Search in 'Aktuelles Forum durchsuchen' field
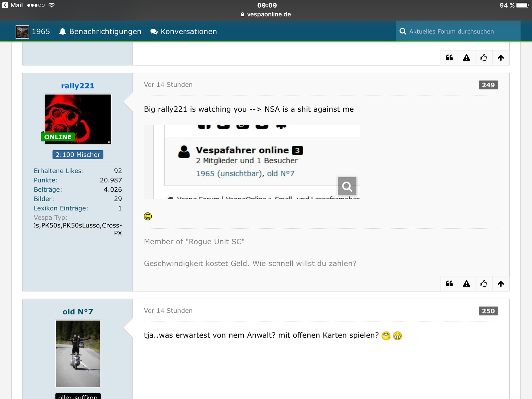This screenshot has width=532, height=399. point(458,32)
